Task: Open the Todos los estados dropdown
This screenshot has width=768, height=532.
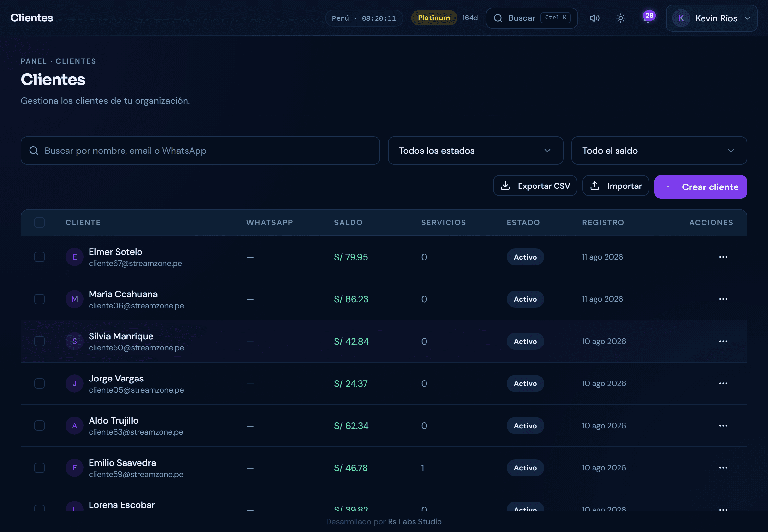Action: pos(475,151)
